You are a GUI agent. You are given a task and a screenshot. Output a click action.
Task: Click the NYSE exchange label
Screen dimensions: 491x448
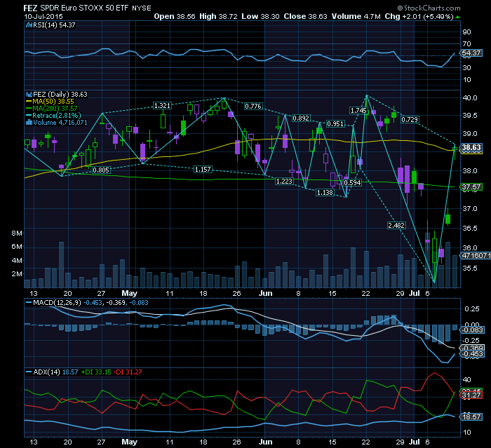pyautogui.click(x=142, y=8)
